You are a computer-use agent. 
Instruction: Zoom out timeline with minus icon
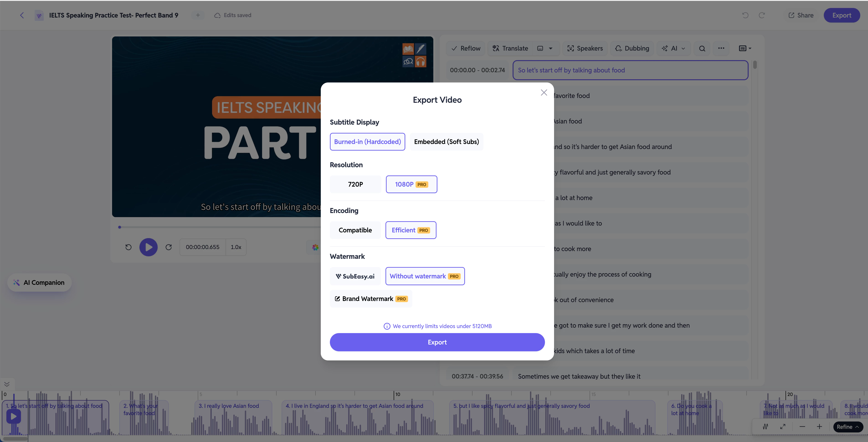(802, 427)
